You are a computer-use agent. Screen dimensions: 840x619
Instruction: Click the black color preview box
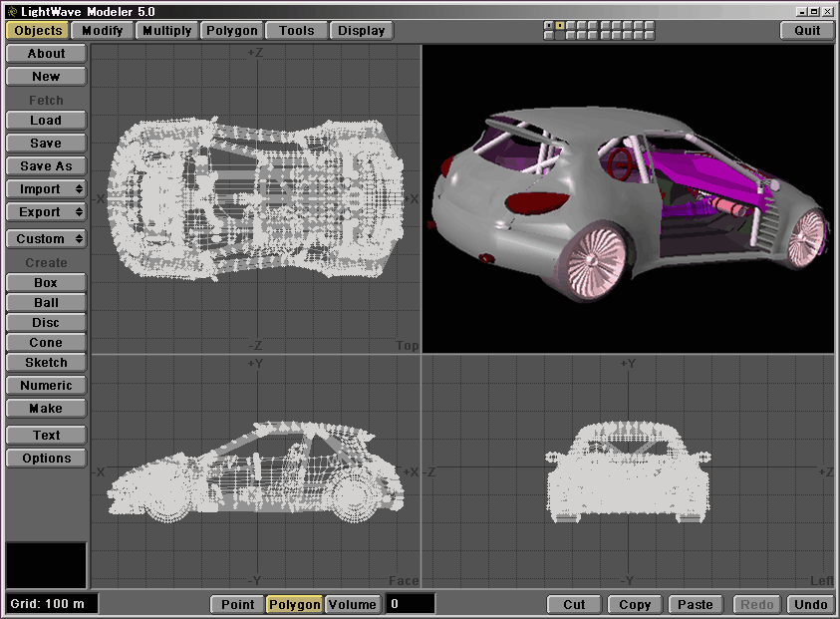click(x=46, y=565)
